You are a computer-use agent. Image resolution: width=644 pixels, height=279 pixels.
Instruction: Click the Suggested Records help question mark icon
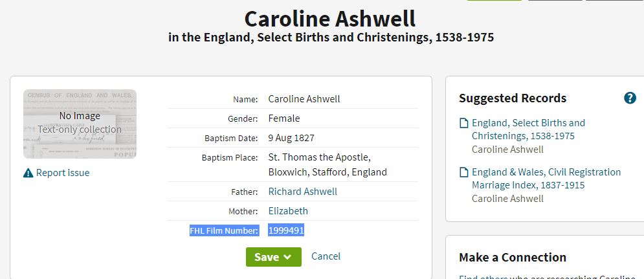coord(630,98)
